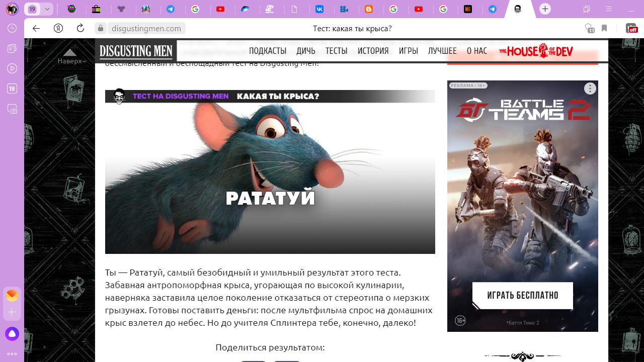Expand the tab group dropdown next to 19
The height and width of the screenshot is (362, 644).
(47, 9)
